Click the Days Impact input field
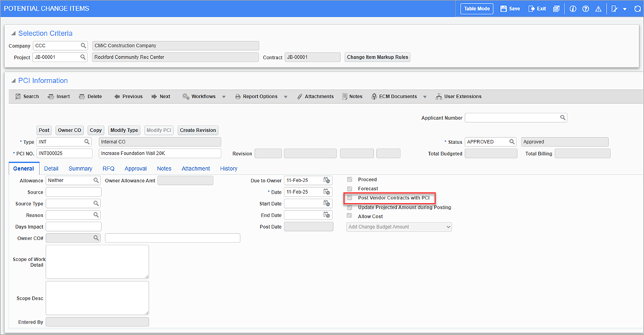Image resolution: width=644 pixels, height=335 pixels. 74,227
